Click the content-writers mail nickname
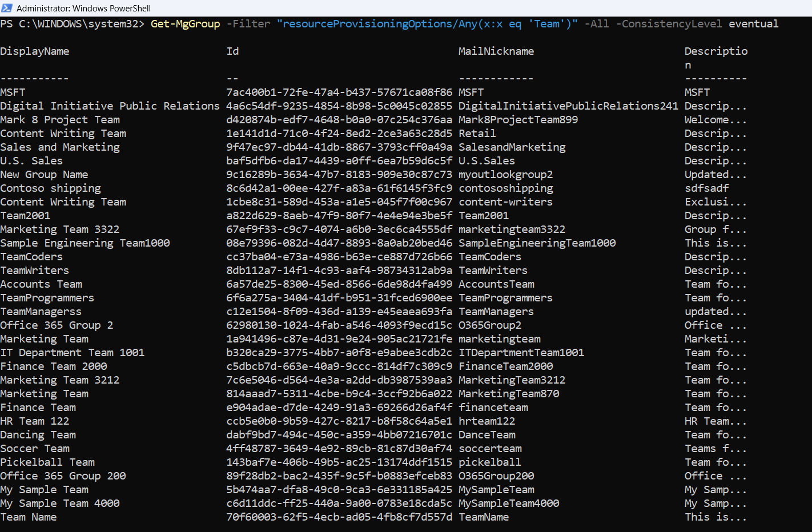The height and width of the screenshot is (532, 812). 505,202
